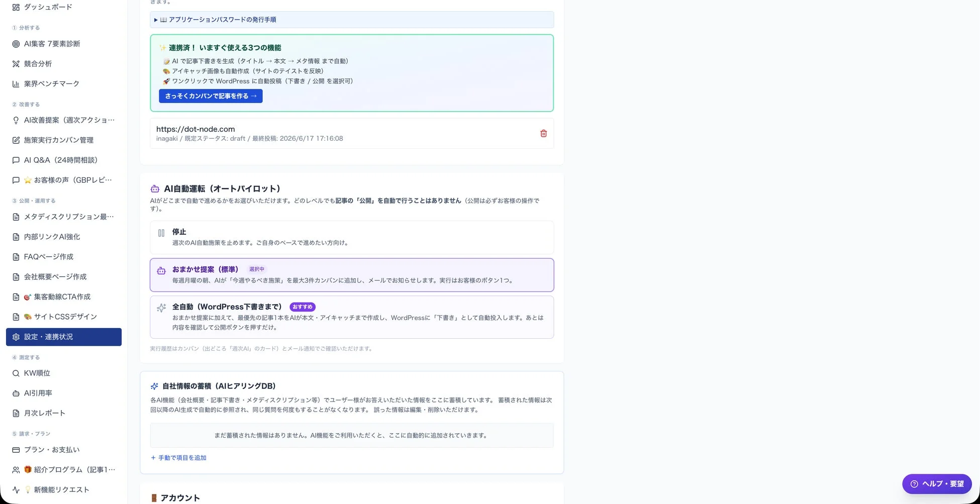
Task: Click the chat icon beside お客様の声
Action: pos(16,180)
